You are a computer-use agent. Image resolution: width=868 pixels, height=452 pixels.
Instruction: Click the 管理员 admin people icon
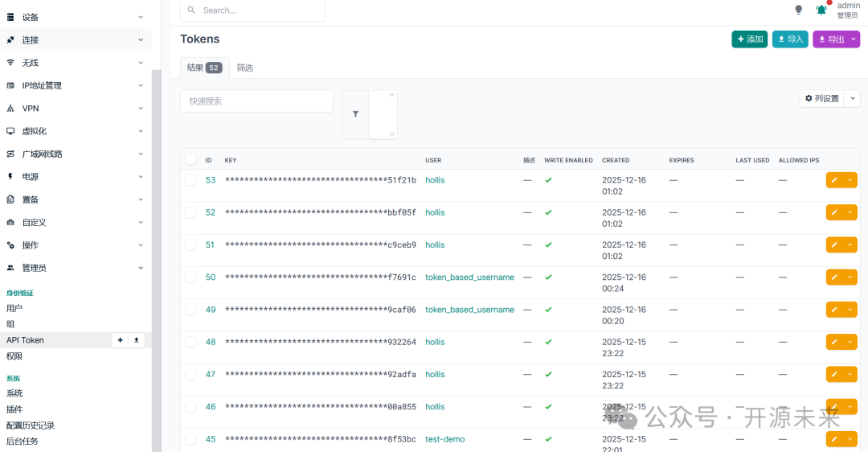click(10, 268)
